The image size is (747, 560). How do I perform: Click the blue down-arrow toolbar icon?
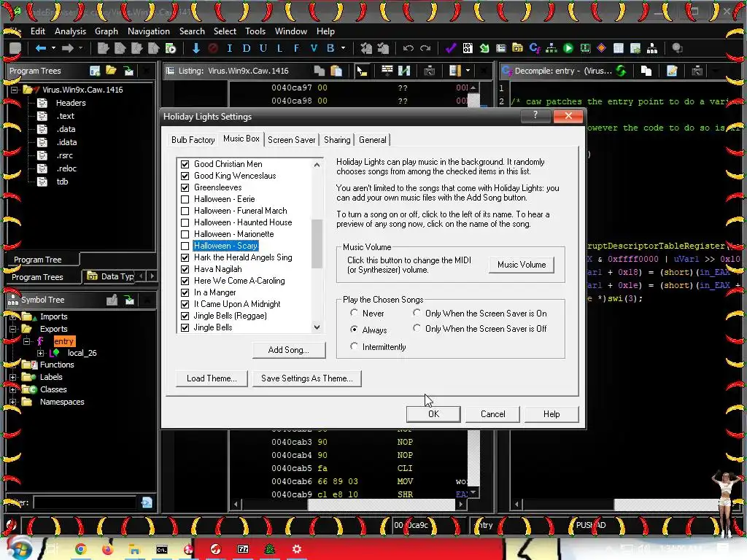click(x=196, y=48)
